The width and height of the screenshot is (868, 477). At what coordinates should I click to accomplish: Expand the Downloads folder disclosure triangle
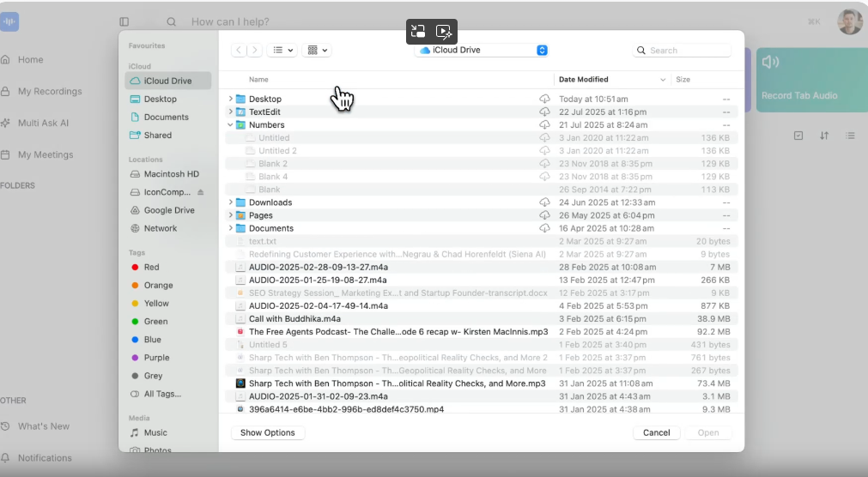point(230,202)
